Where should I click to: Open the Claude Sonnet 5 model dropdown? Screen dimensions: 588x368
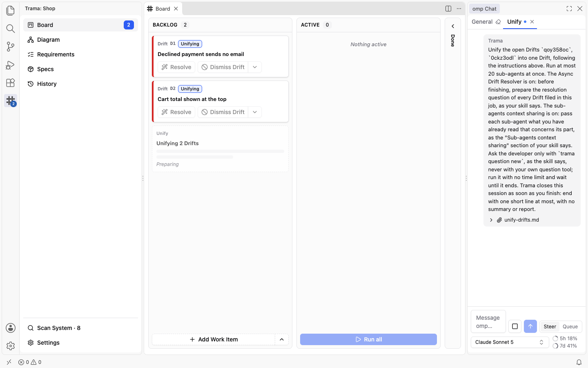(x=510, y=342)
